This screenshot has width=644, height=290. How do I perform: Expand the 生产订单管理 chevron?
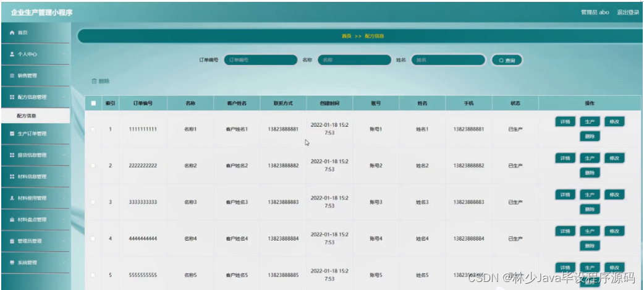pos(64,134)
